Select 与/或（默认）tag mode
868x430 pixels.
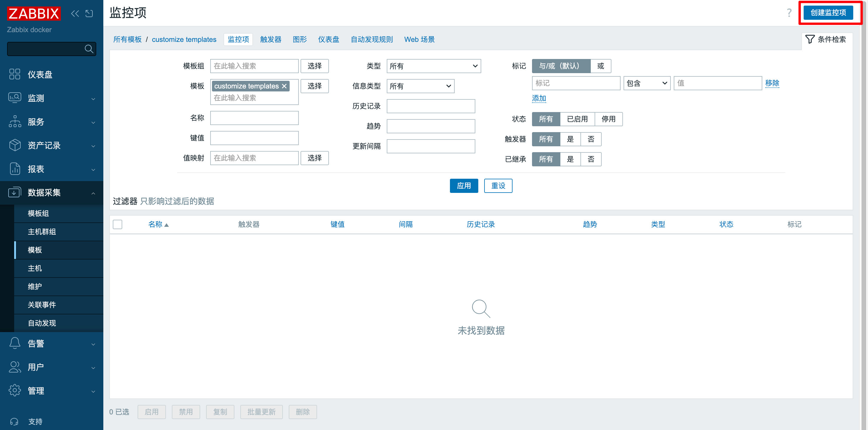[561, 66]
